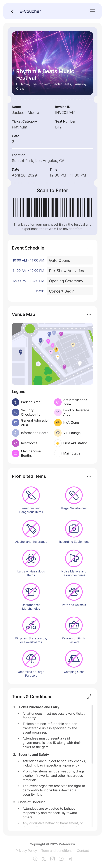Click the Pets and Animals prohibited icon

pos(74,591)
